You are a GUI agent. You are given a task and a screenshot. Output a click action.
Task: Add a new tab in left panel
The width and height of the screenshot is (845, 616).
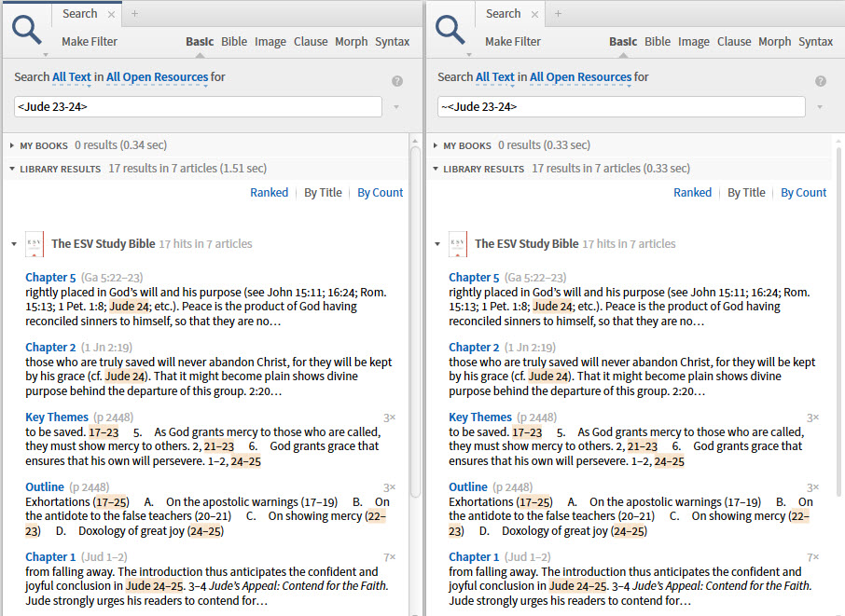click(x=134, y=14)
